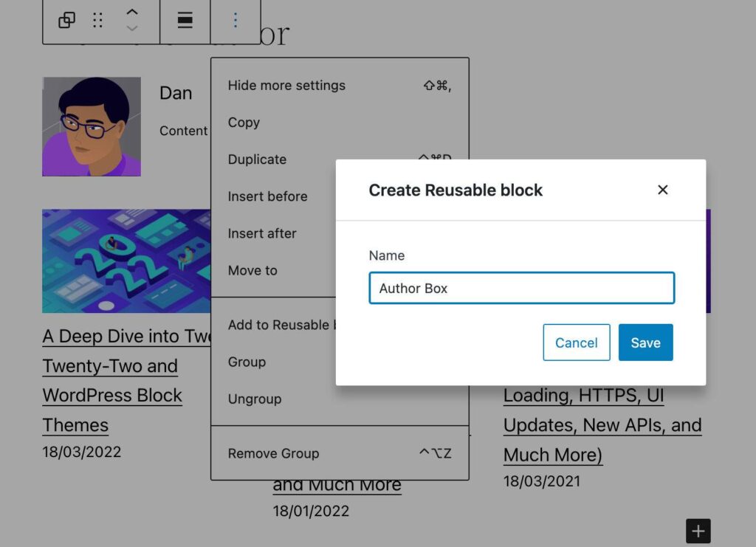756x547 pixels.
Task: Click Dan's author avatar image
Action: tap(92, 126)
